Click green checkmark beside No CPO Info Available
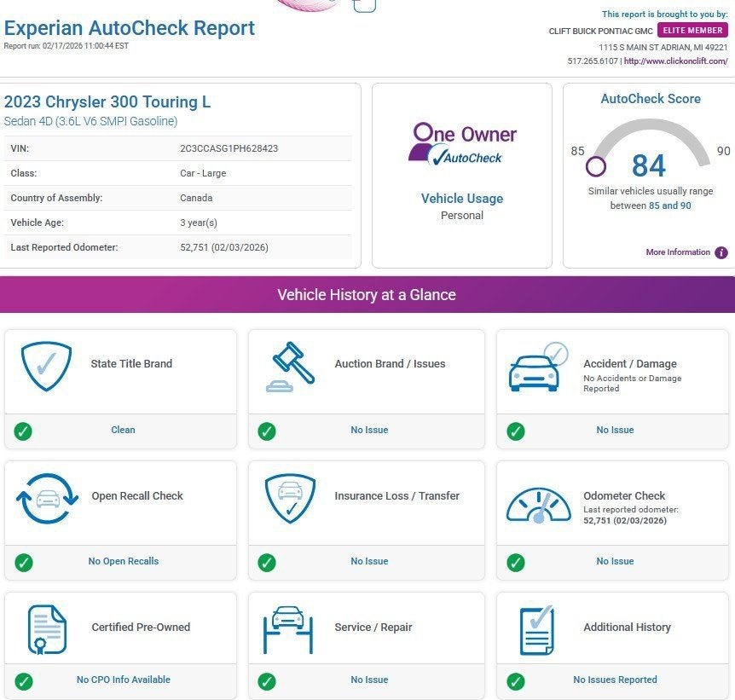 24,680
